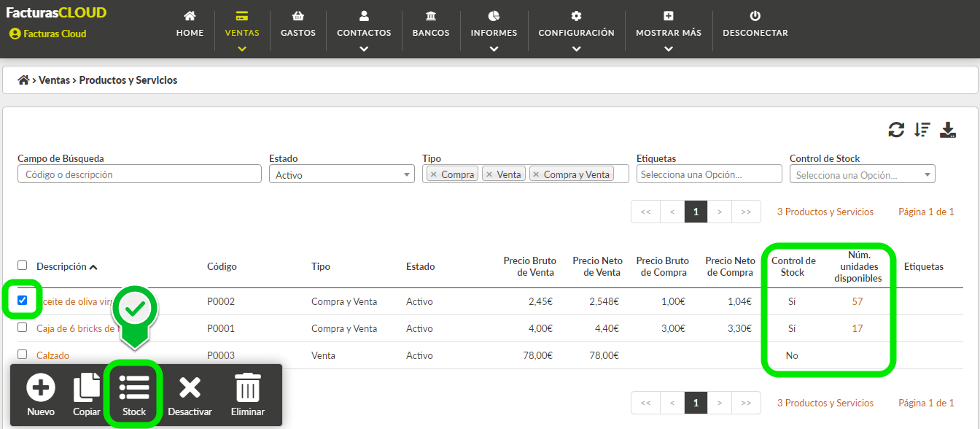The image size is (980, 429).
Task: Remove the Compra y Venta tag from Tipo
Action: pos(536,174)
